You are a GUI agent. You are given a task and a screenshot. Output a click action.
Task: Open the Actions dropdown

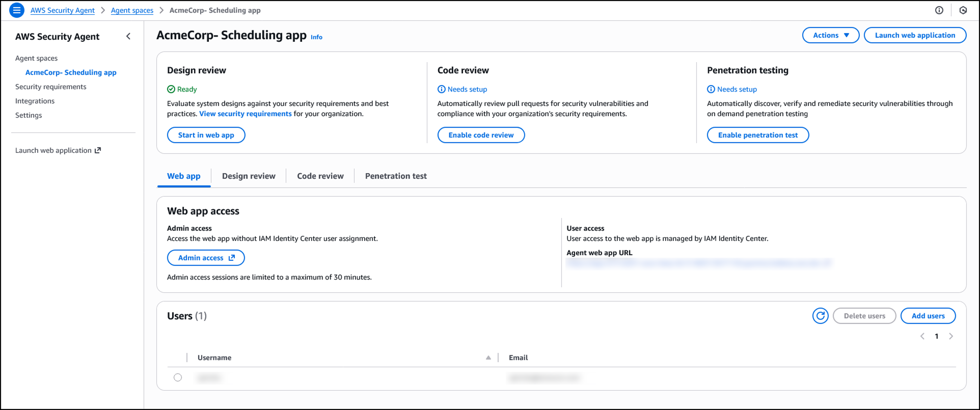coord(831,35)
